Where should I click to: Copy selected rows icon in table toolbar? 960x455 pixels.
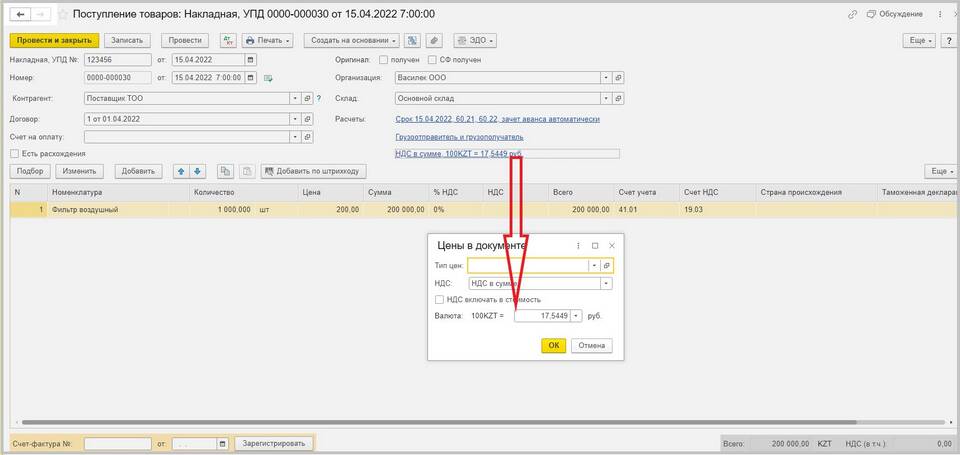[x=226, y=171]
